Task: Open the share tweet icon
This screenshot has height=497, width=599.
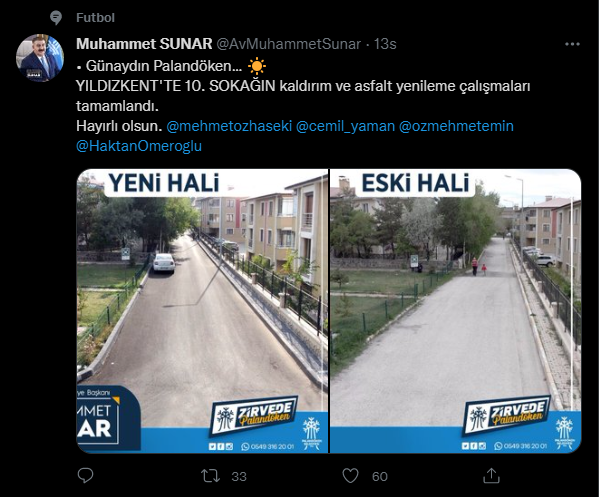Action: [x=491, y=476]
